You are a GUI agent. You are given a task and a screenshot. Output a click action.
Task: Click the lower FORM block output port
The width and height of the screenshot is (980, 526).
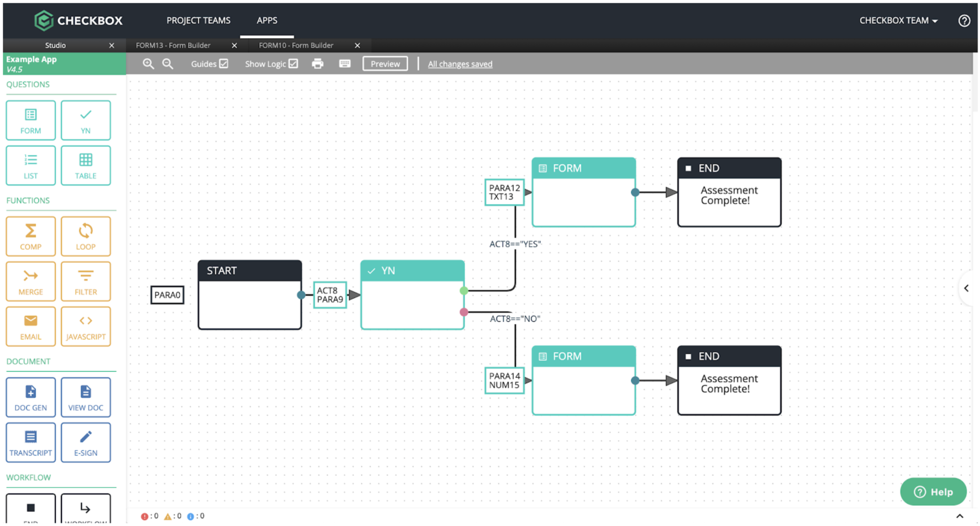coord(635,381)
